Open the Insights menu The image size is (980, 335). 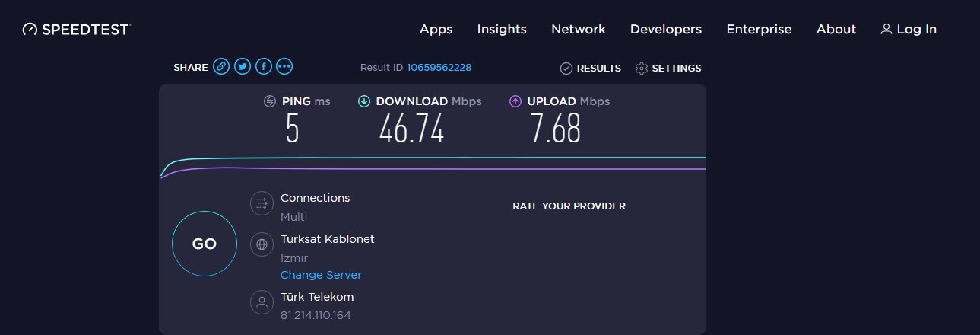[x=502, y=29]
